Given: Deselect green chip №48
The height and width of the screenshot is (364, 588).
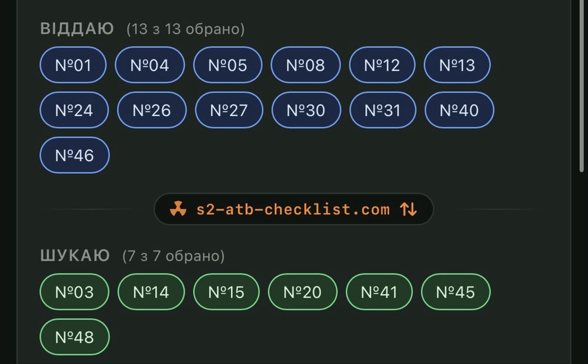Looking at the screenshot, I should pos(75,337).
